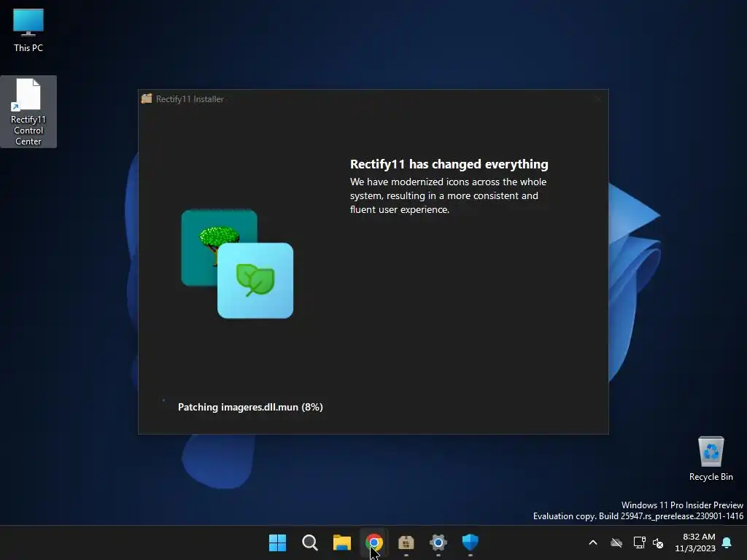Open the Windows Security shield taskbar icon
Image resolution: width=747 pixels, height=560 pixels.
pos(471,542)
